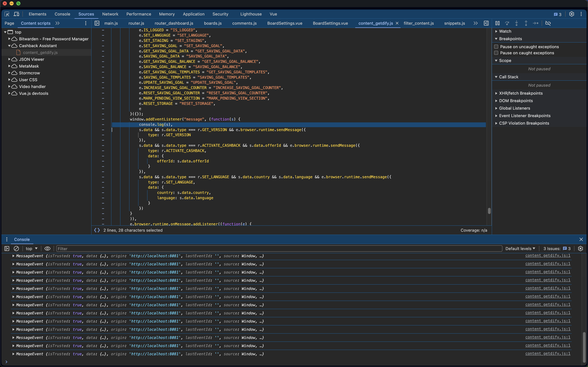Expand the MetaMask content scripts folder
Image resolution: width=588 pixels, height=367 pixels.
[x=9, y=66]
